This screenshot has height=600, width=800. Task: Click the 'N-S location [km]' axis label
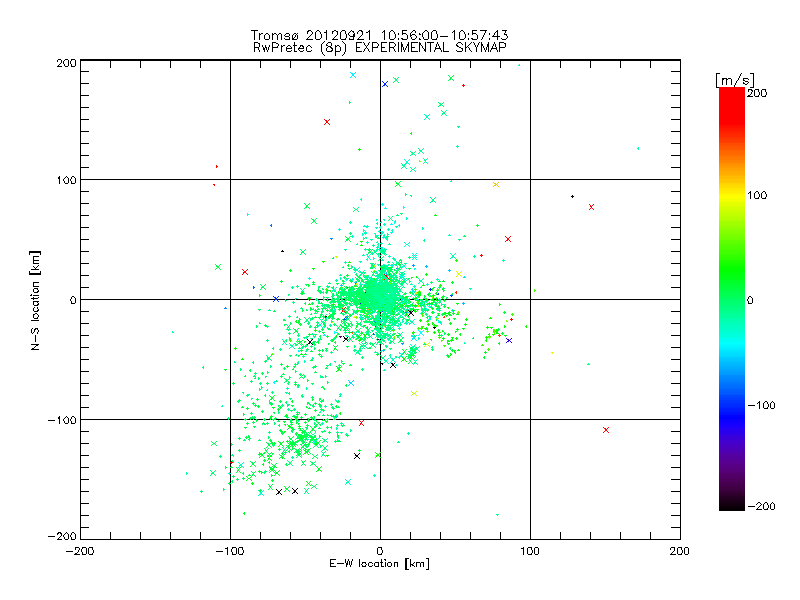(x=35, y=300)
